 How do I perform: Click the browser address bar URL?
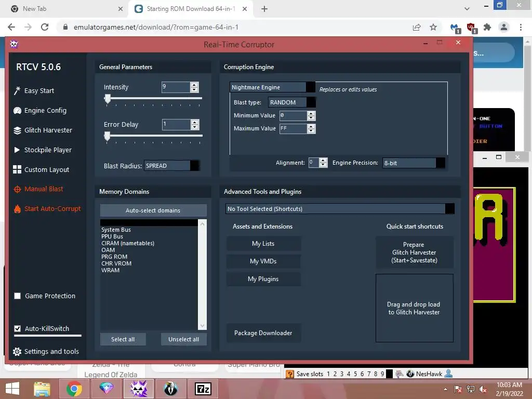[156, 27]
